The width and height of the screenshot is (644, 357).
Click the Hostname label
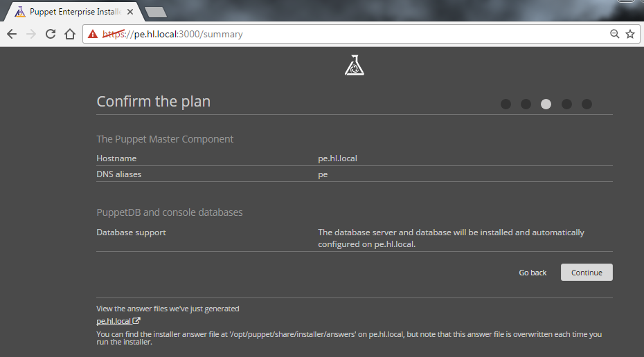[x=116, y=158]
